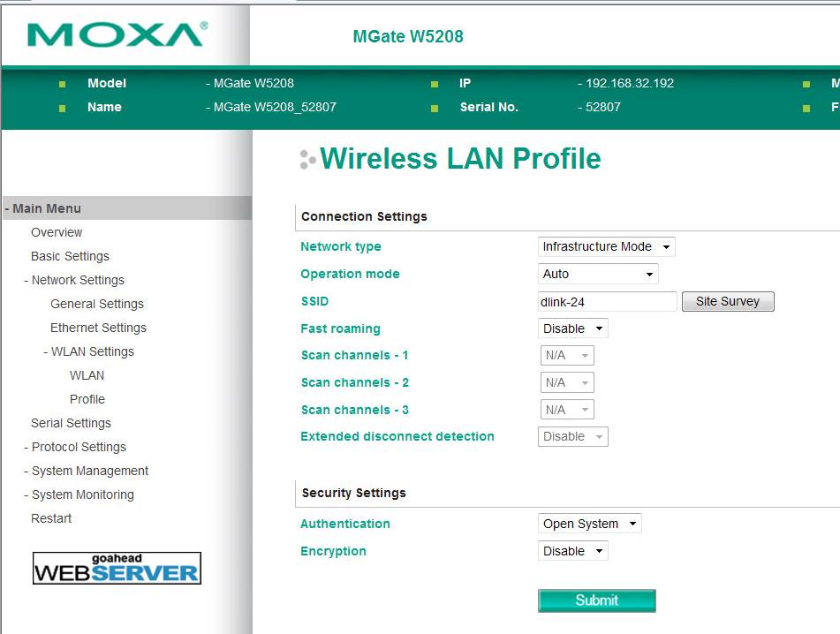Click the Serial No. value 52807
This screenshot has height=634, width=840.
[x=602, y=107]
